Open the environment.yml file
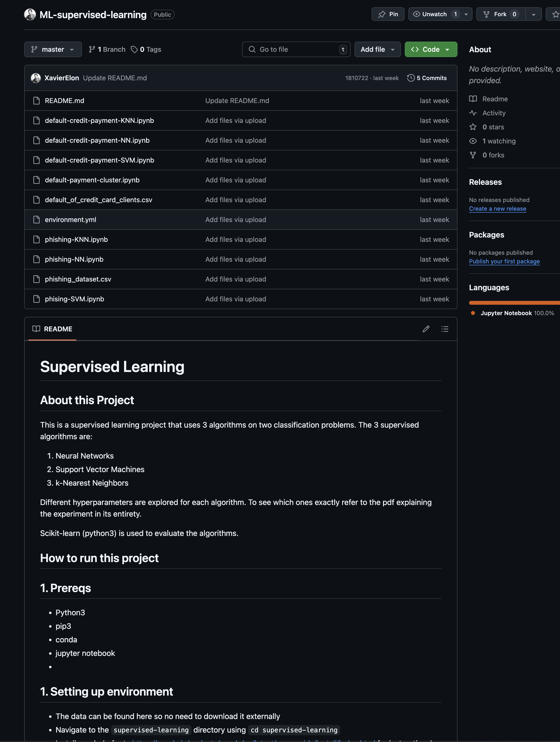 [x=70, y=220]
